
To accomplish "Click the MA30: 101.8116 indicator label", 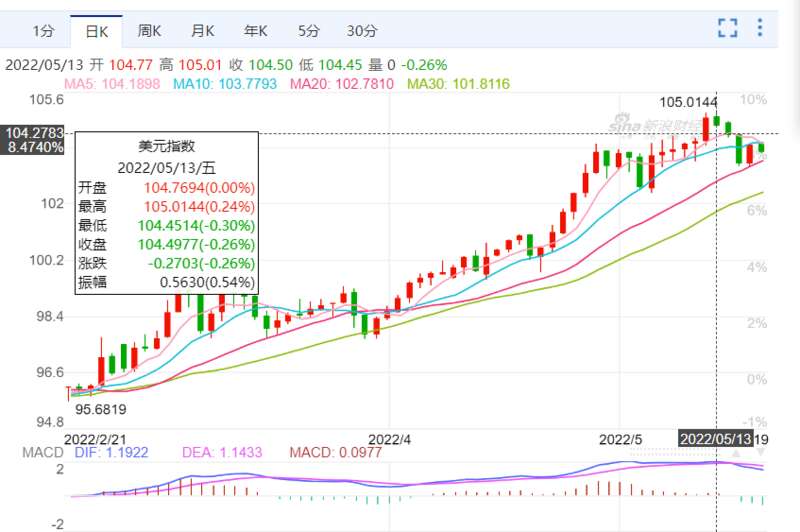I will pyautogui.click(x=458, y=84).
